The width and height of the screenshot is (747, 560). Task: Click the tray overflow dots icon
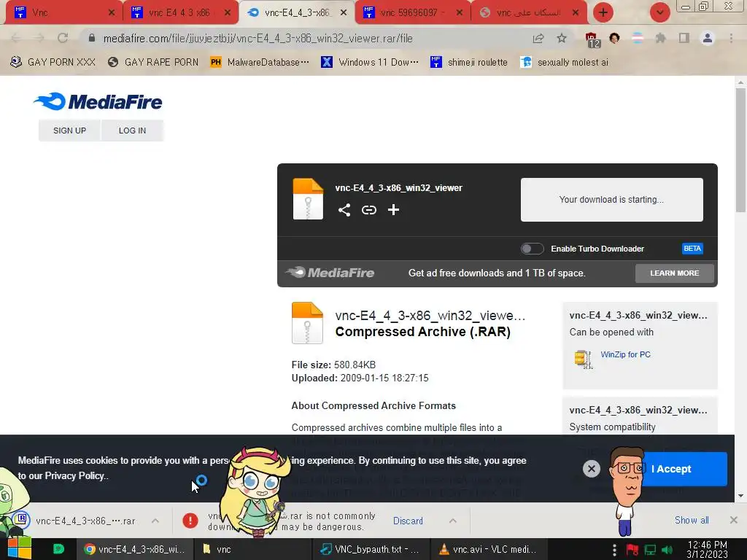pyautogui.click(x=614, y=550)
